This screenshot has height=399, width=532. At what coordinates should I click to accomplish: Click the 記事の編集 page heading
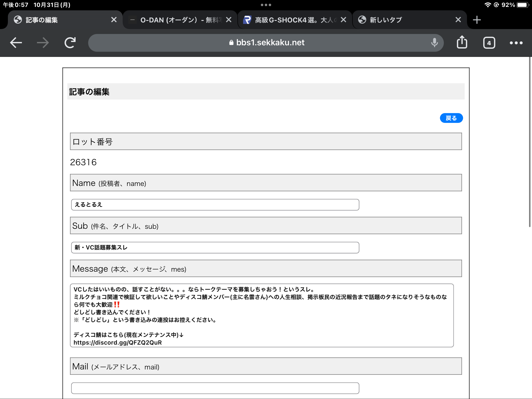pos(89,92)
